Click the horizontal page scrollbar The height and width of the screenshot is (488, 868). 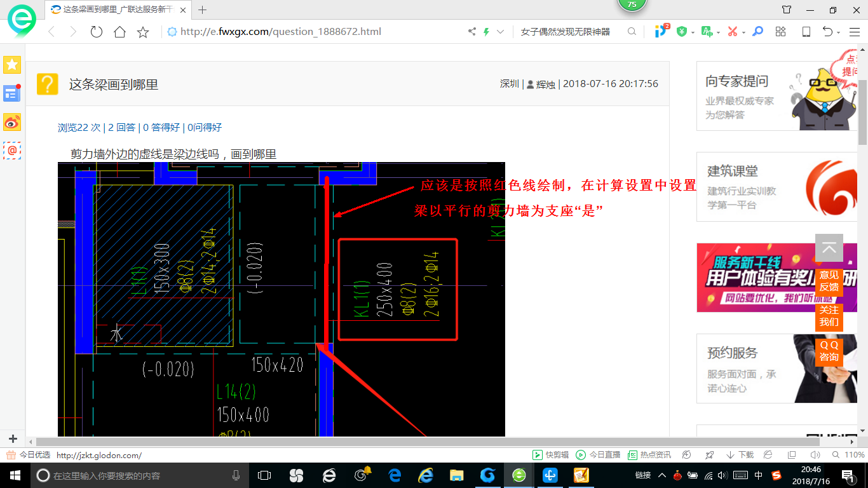(x=428, y=441)
